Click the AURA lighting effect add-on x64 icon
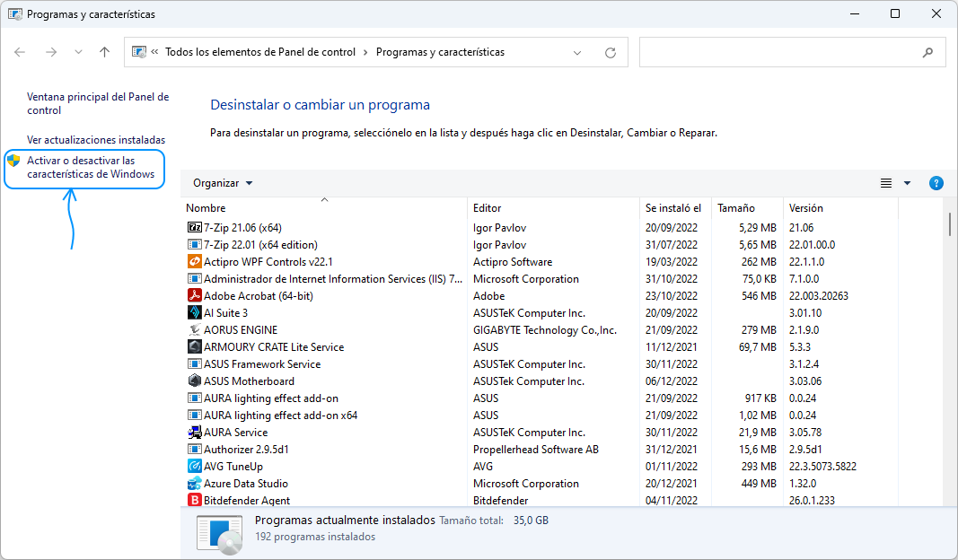The image size is (958, 560). 194,416
